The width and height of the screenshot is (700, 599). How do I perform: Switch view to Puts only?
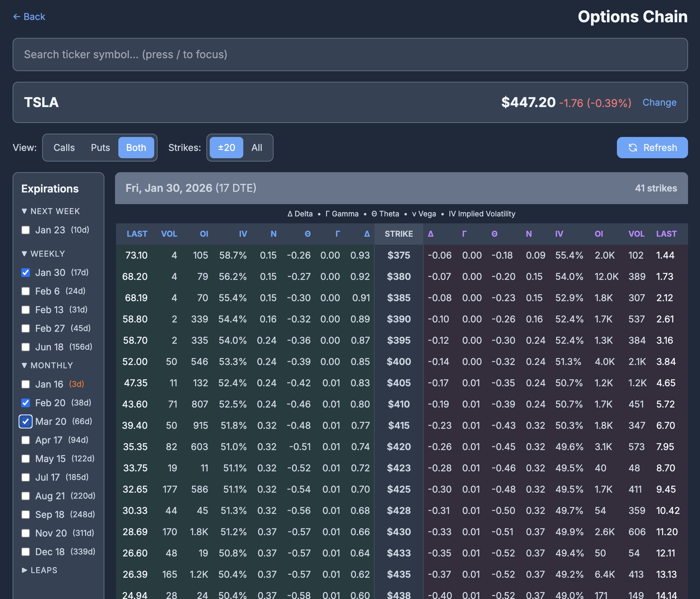click(x=100, y=148)
